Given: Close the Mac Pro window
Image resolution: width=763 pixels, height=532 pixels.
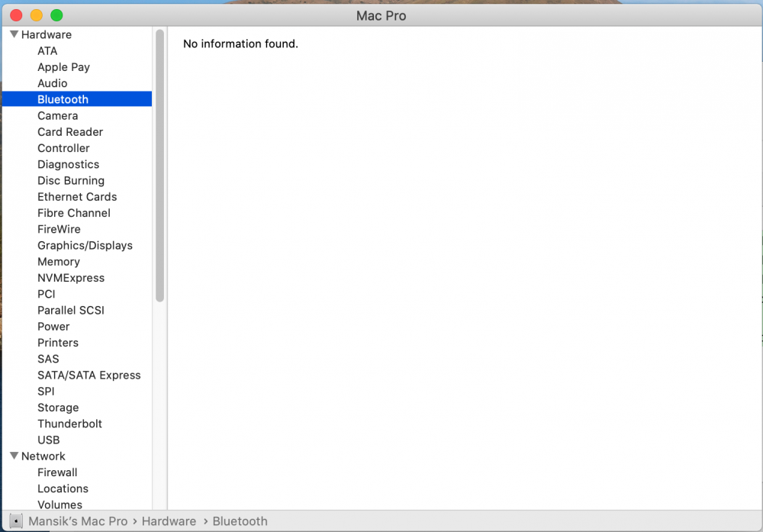Looking at the screenshot, I should coord(16,15).
